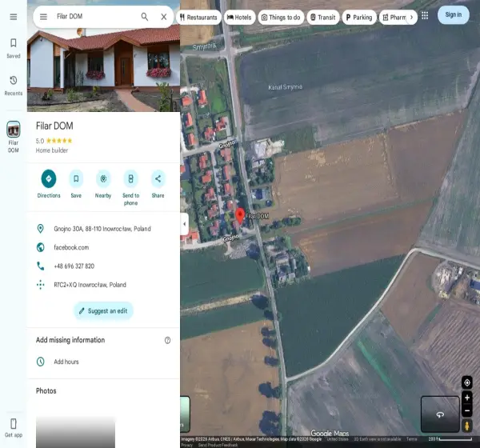Open the Filar DOM house photo
Screen dimensions: 480x448
(x=103, y=70)
